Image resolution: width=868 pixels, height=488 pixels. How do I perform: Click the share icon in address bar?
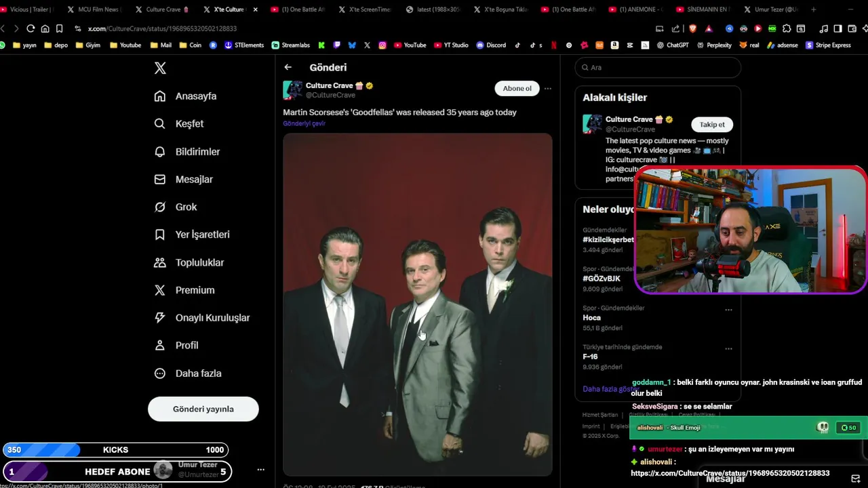tap(675, 28)
